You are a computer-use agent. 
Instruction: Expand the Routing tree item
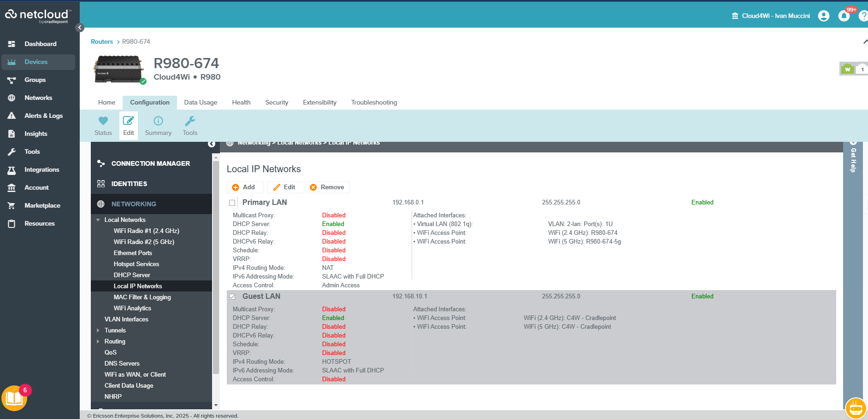98,342
